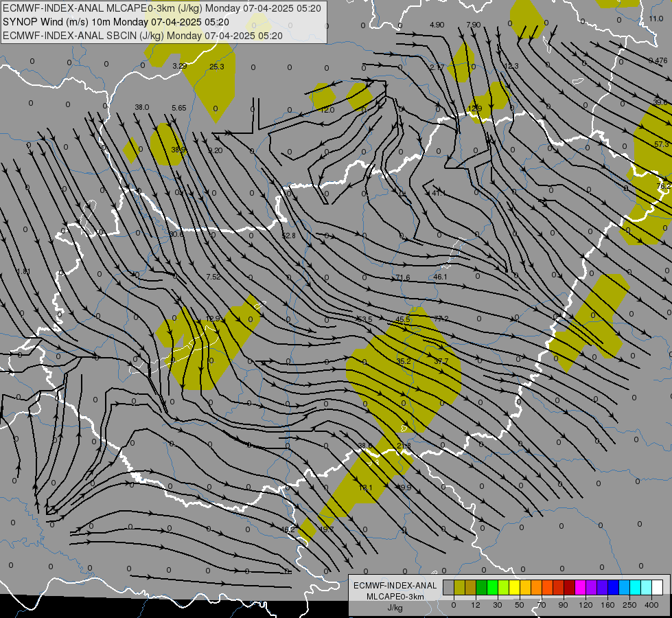Viewport: 672px width, 618px height.
Task: Click the legend scale number 120
Action: (x=586, y=605)
